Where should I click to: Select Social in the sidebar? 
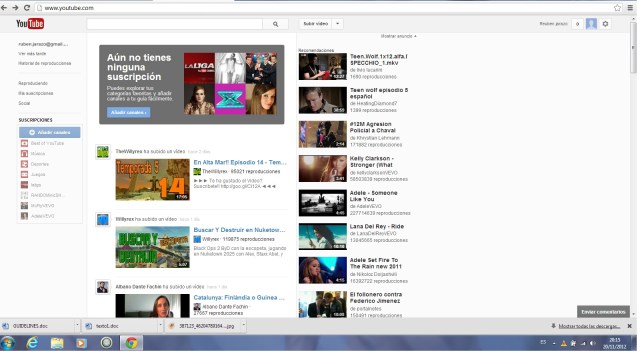[24, 103]
